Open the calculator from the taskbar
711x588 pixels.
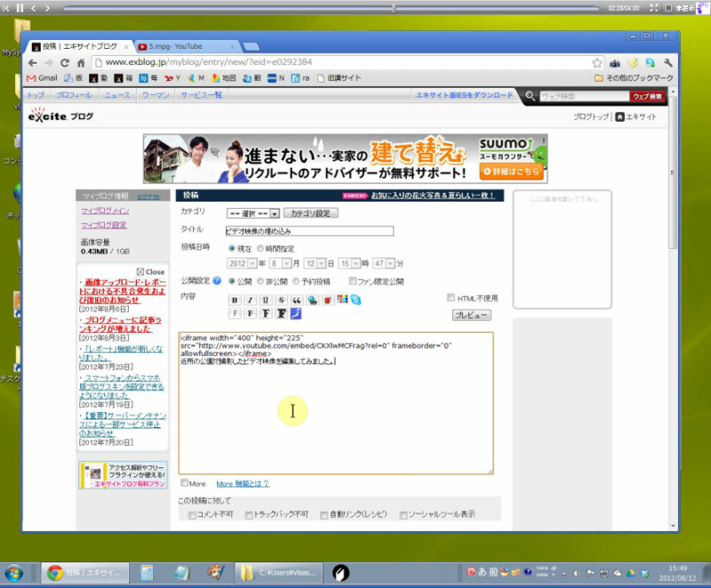(x=146, y=573)
